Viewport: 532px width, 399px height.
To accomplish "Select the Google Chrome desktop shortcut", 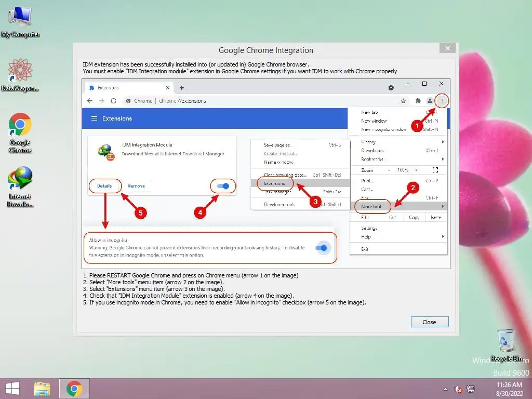I will pos(20,132).
